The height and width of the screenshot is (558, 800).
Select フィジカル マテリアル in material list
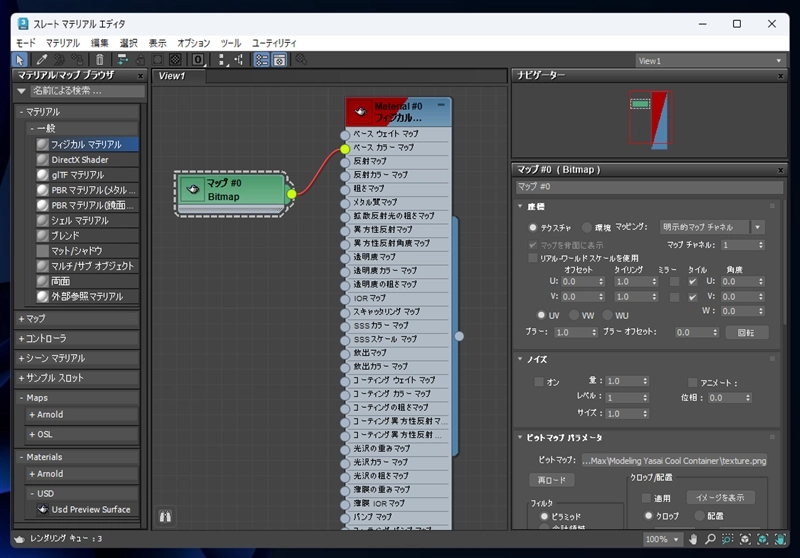tap(87, 144)
